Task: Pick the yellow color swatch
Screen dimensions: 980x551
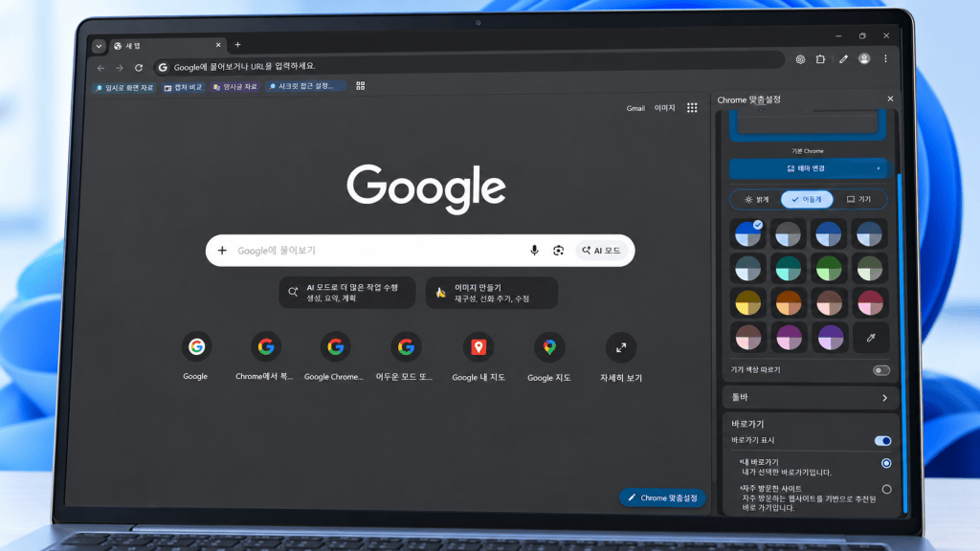Action: (x=748, y=303)
